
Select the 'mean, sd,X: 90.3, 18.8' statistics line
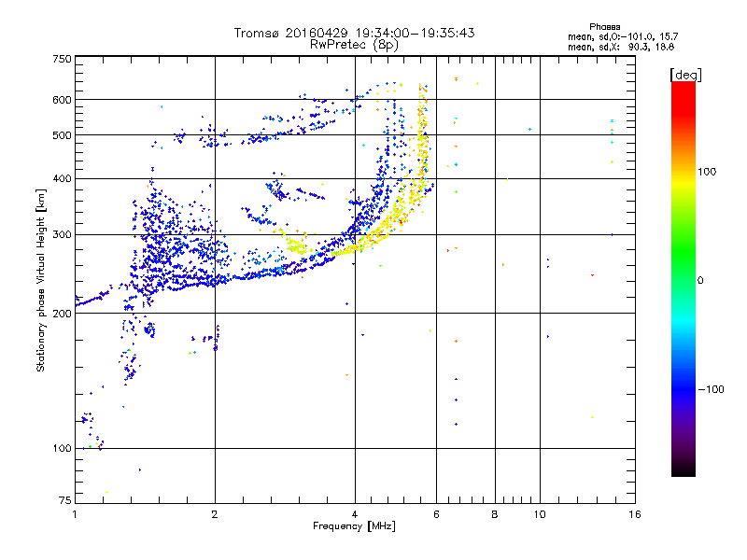point(621,47)
